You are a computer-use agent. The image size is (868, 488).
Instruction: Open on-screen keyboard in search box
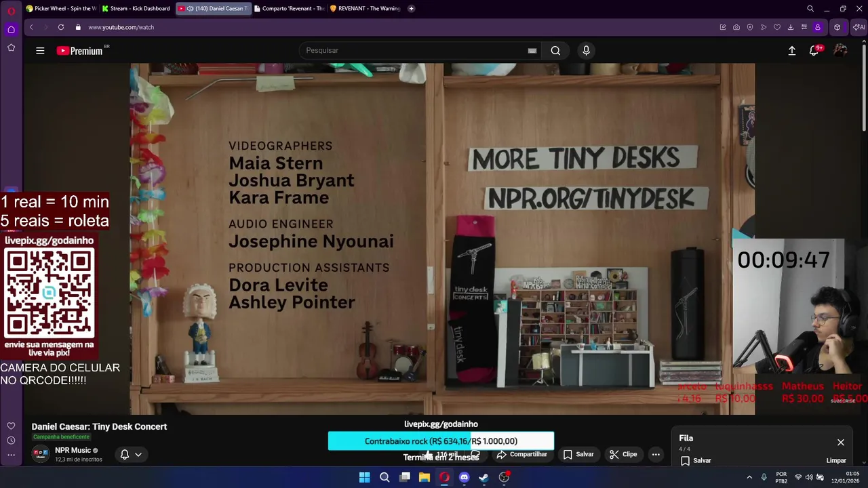532,50
